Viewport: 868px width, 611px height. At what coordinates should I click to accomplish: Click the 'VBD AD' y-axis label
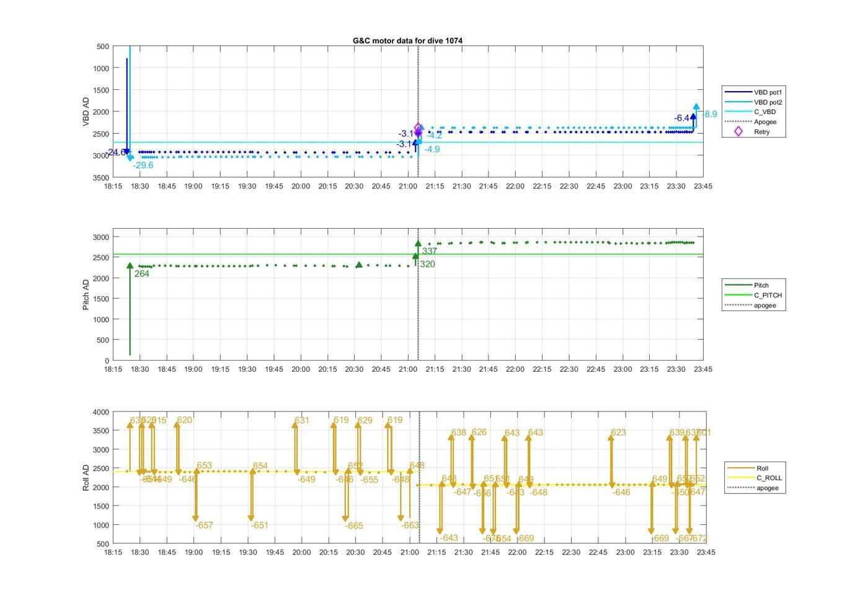click(x=86, y=112)
